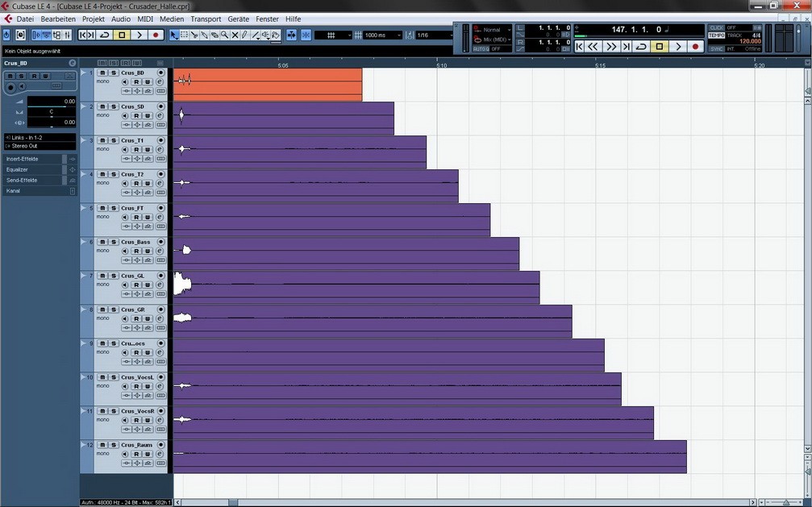812x507 pixels.
Task: Select the Scissors split tool
Action: tap(194, 35)
